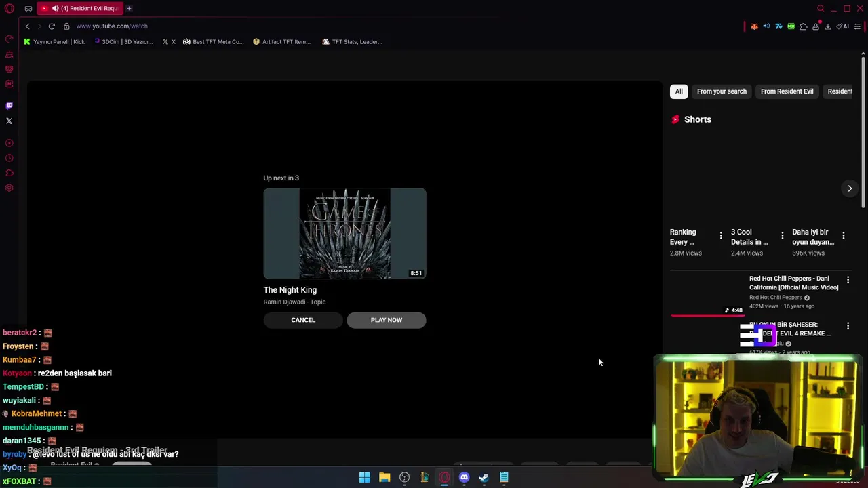Click the Shorts section heading
This screenshot has width=868, height=488.
pyautogui.click(x=697, y=119)
